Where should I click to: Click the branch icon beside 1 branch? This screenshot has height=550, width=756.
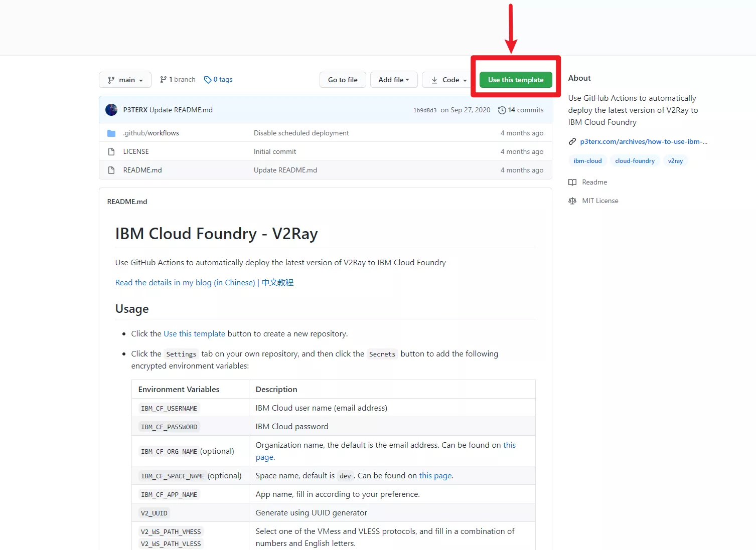point(163,80)
